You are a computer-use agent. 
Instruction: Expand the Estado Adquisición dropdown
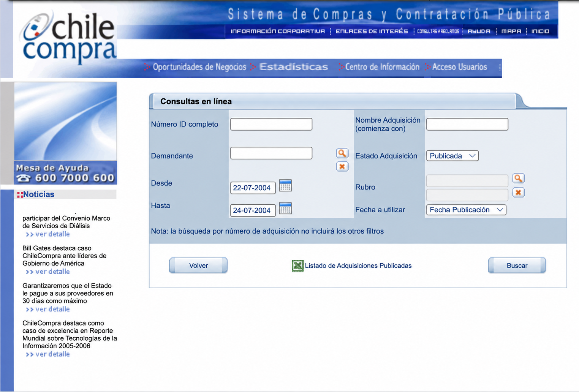point(452,156)
